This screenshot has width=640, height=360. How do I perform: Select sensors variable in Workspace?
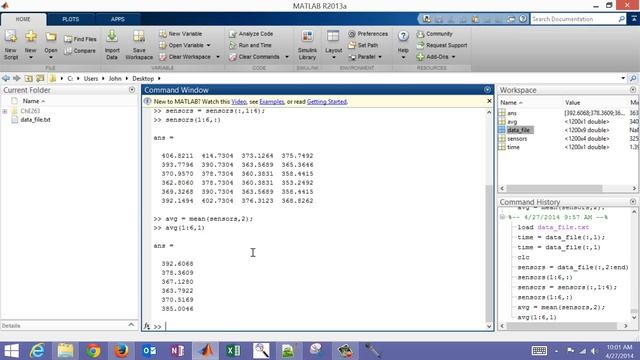(x=517, y=139)
